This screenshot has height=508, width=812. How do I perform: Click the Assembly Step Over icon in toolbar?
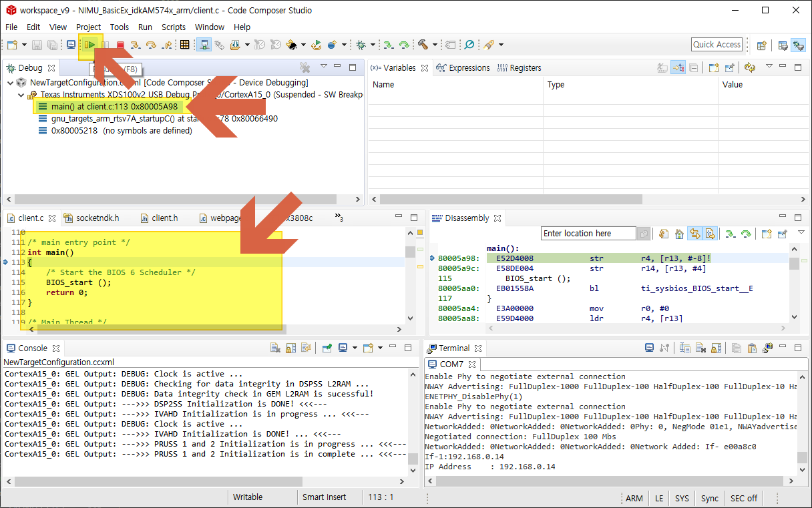click(404, 45)
